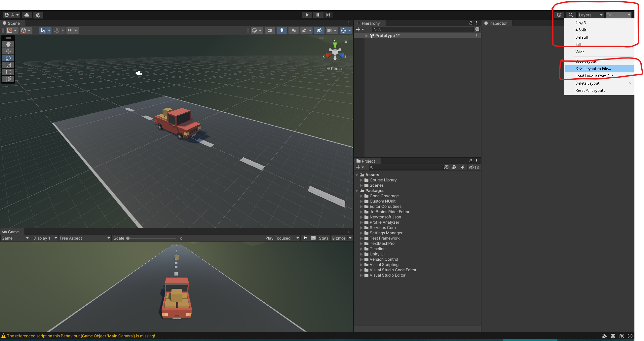The image size is (644, 341).
Task: Choose Save Layout to File menu item
Action: (x=593, y=69)
